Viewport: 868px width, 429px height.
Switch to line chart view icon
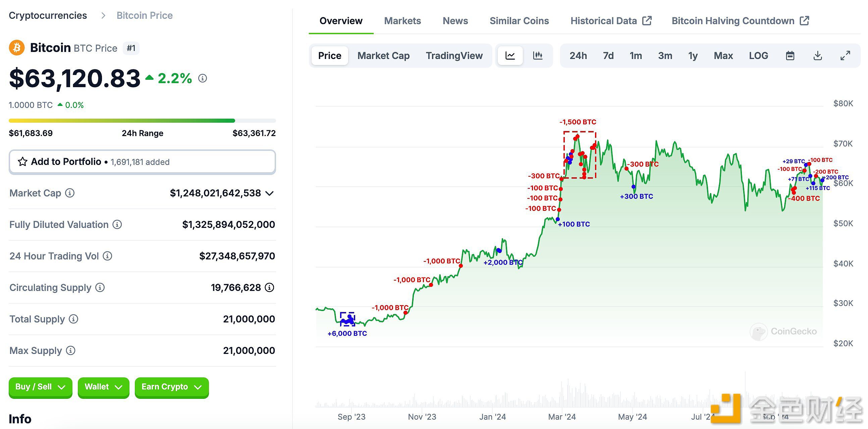coord(510,56)
